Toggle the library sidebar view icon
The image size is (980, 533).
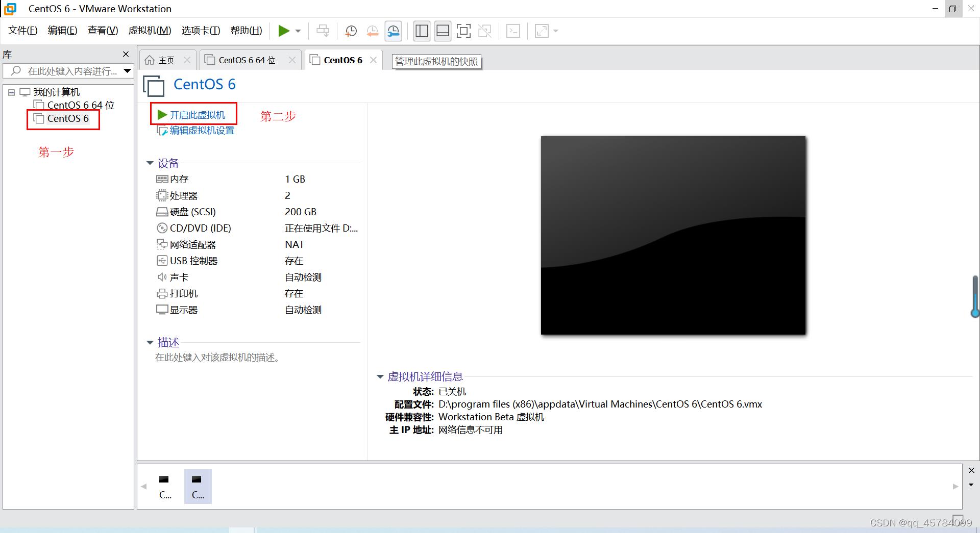click(422, 31)
